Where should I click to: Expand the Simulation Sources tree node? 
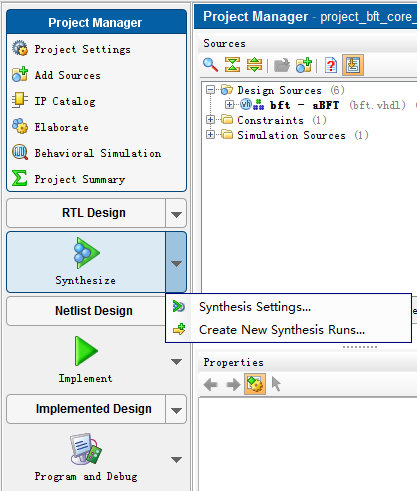pos(210,135)
